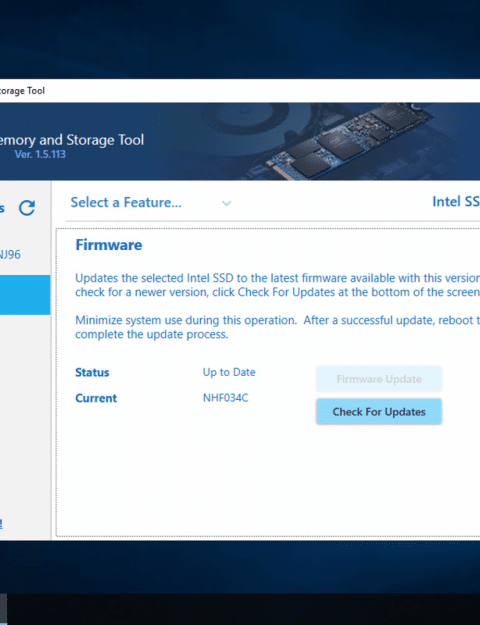Select the drive ending in NJ96

coord(10,254)
